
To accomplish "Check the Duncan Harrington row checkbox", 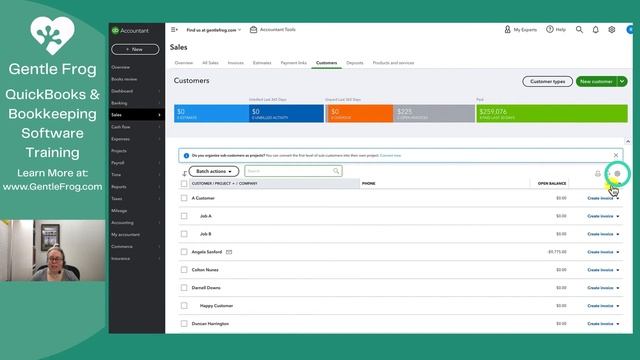I will click(x=184, y=324).
